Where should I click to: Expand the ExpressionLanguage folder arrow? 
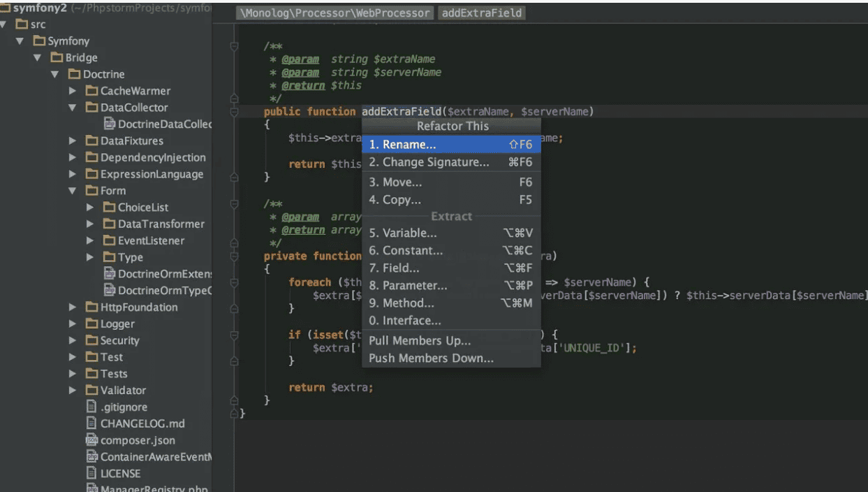pos(73,175)
